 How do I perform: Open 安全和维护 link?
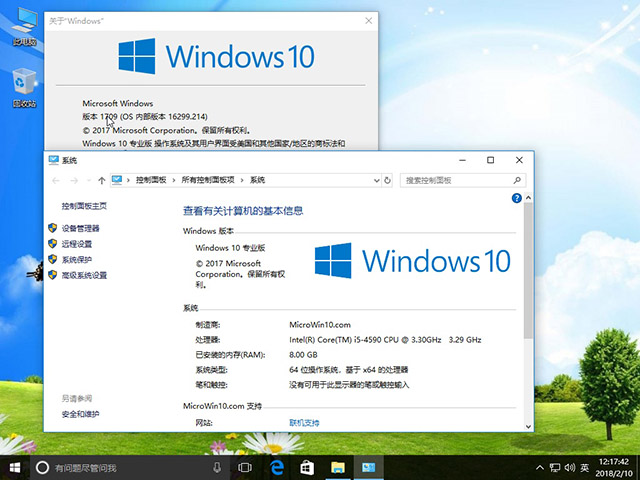tap(80, 414)
